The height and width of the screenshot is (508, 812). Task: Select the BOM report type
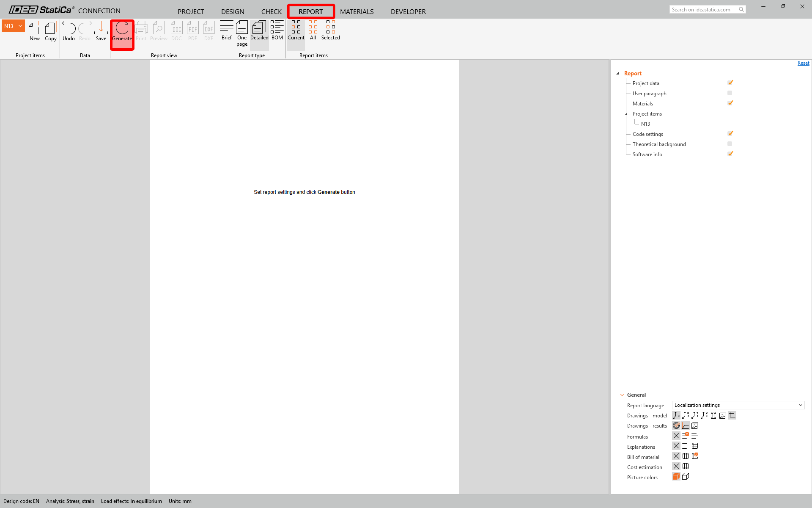(277, 30)
